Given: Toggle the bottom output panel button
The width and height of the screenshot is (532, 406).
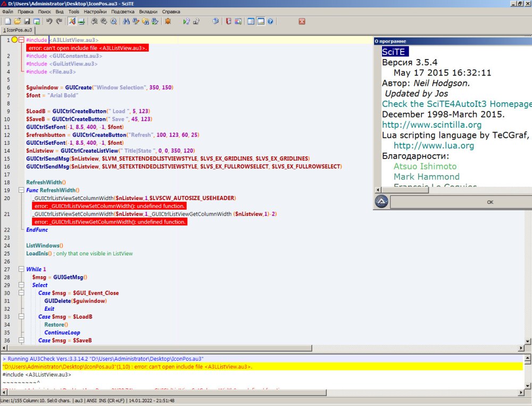Looking at the screenshot, I should pyautogui.click(x=261, y=21).
